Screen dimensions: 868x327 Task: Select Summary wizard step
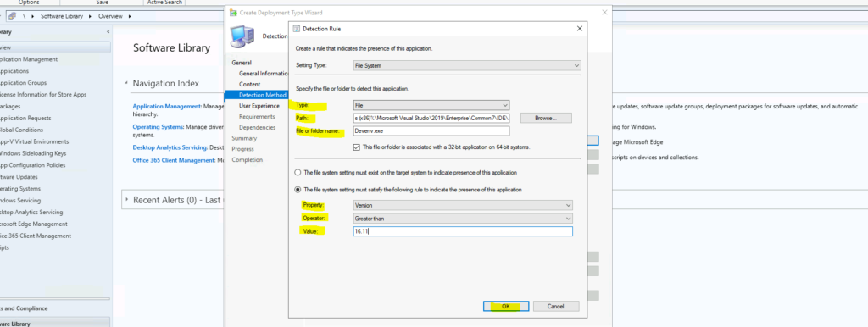pos(244,138)
